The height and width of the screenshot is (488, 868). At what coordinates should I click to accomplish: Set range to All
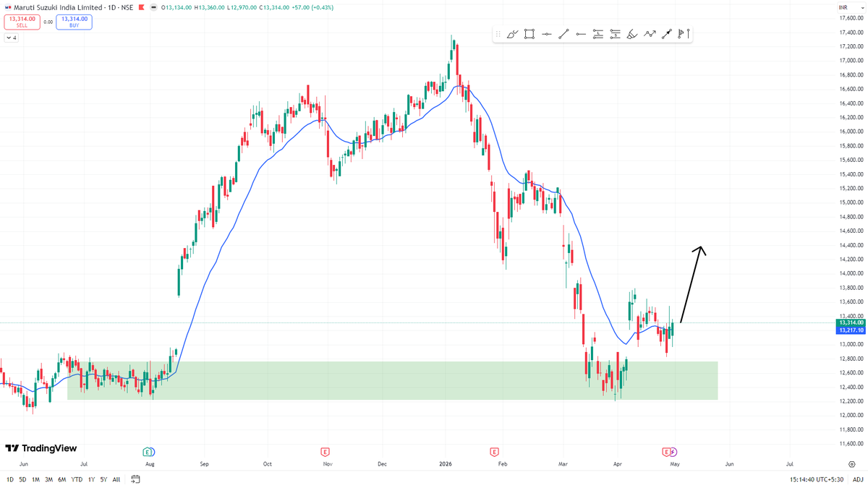(116, 479)
